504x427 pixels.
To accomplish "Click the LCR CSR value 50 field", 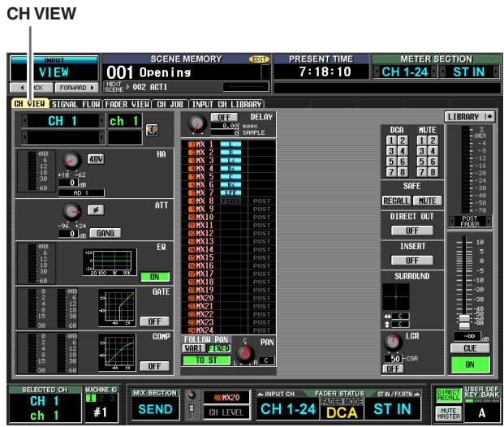I will pos(394,358).
